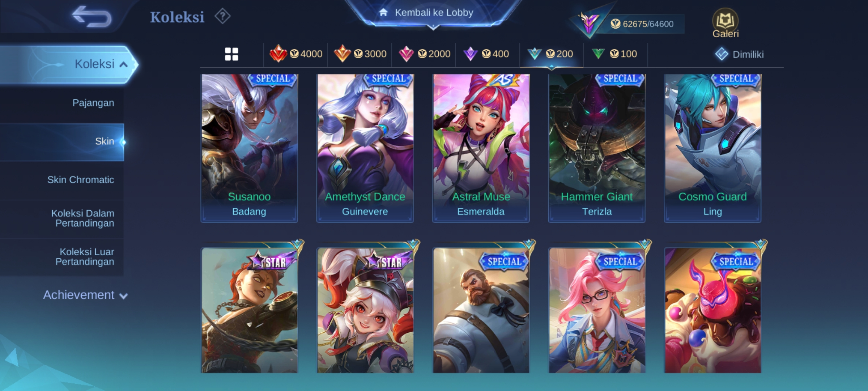
Task: Open Cosmo Guard Ling skin card
Action: pyautogui.click(x=712, y=148)
